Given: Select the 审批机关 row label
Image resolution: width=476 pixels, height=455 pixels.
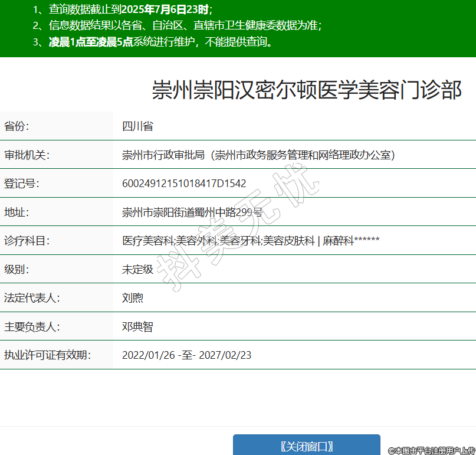Looking at the screenshot, I should click(x=27, y=155).
